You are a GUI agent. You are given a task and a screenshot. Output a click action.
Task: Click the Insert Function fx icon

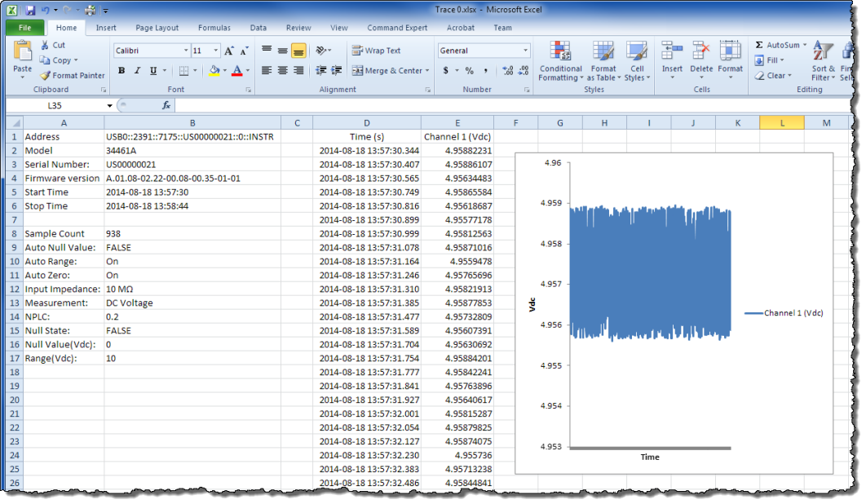click(x=166, y=105)
